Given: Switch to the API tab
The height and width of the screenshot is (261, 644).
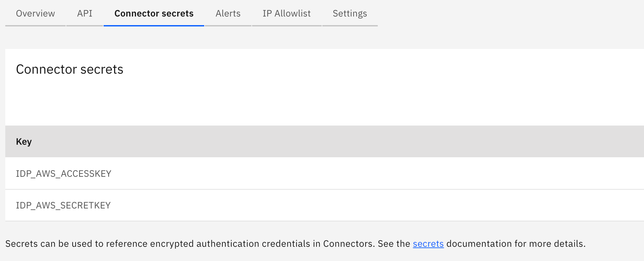Looking at the screenshot, I should click(85, 14).
